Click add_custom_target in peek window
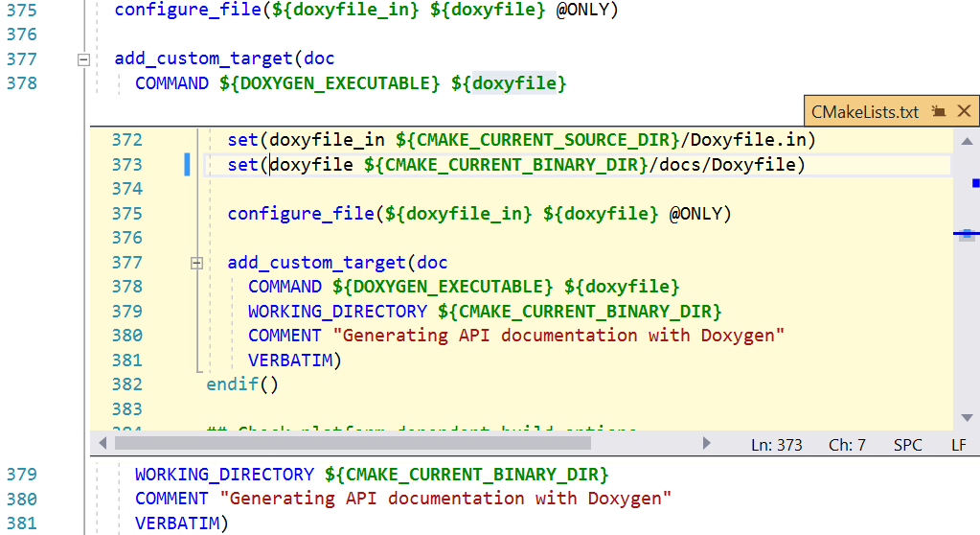The image size is (980, 535). (x=316, y=263)
